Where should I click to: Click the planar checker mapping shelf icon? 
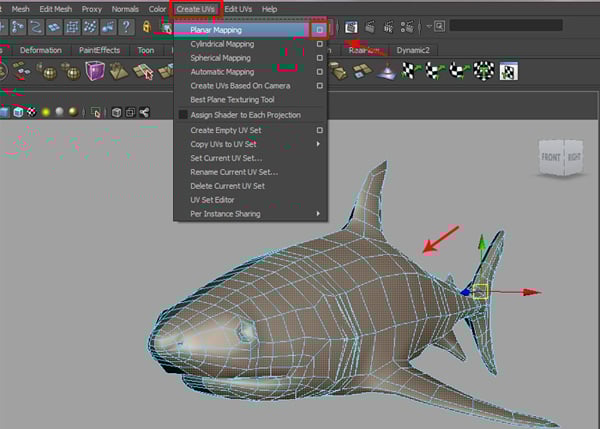[410, 71]
